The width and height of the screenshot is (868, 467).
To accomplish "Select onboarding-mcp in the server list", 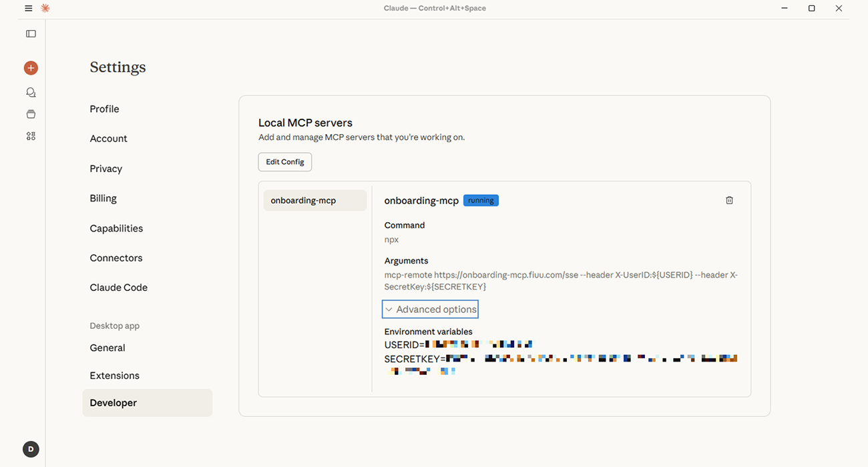I will (314, 200).
